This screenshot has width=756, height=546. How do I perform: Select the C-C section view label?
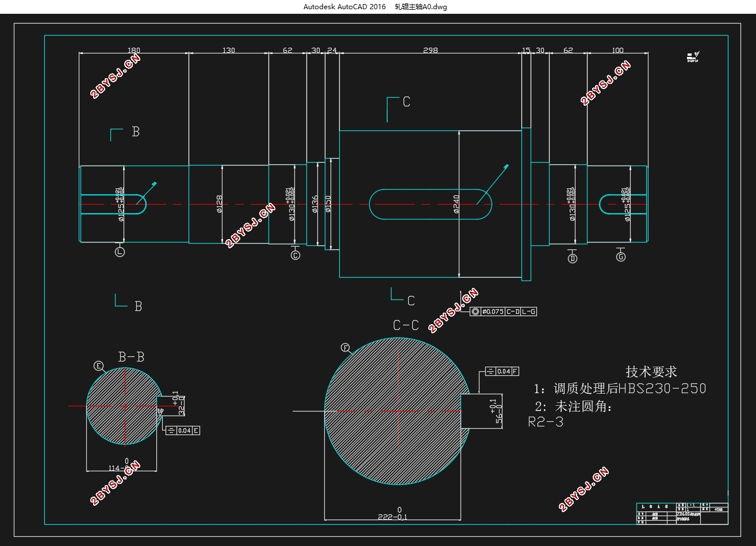406,325
